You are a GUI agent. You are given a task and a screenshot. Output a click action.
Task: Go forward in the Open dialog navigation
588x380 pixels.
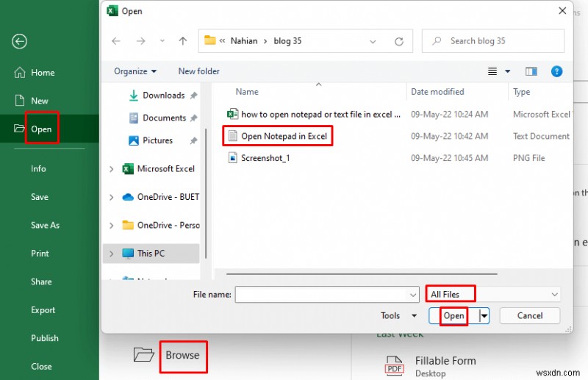tap(140, 41)
